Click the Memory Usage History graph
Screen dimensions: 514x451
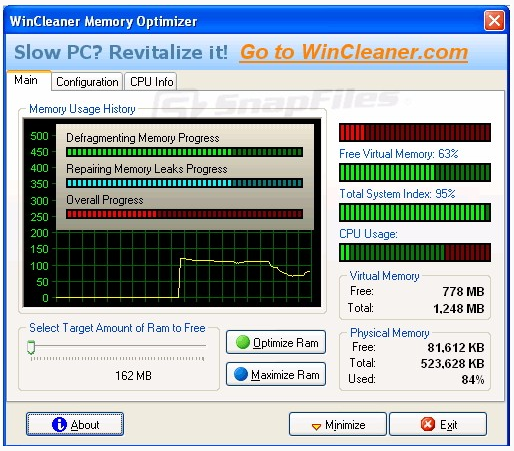[172, 213]
